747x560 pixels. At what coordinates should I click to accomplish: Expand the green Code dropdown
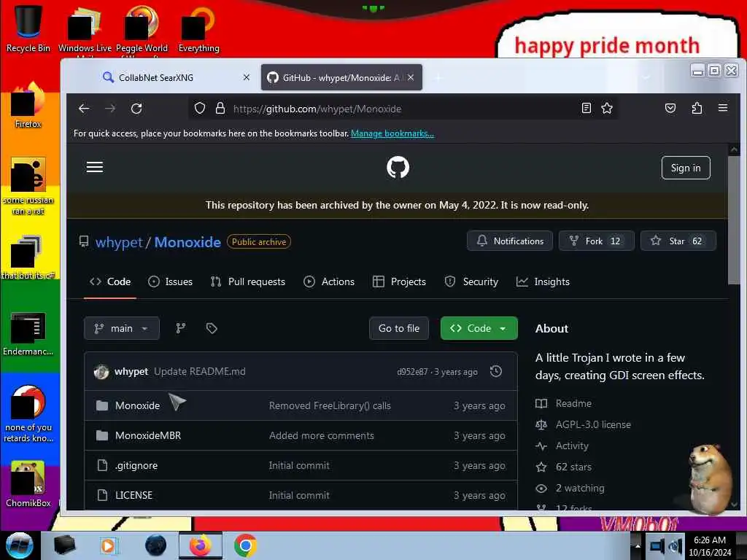coord(479,329)
